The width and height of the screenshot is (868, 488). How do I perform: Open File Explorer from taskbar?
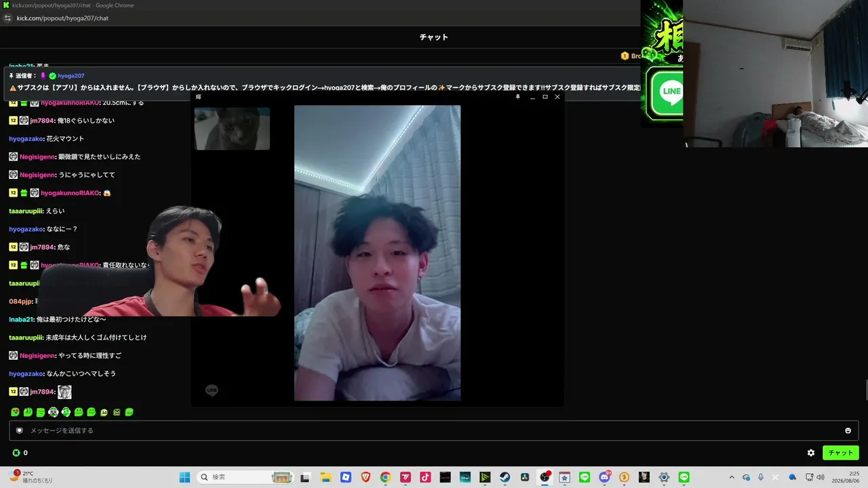(325, 477)
